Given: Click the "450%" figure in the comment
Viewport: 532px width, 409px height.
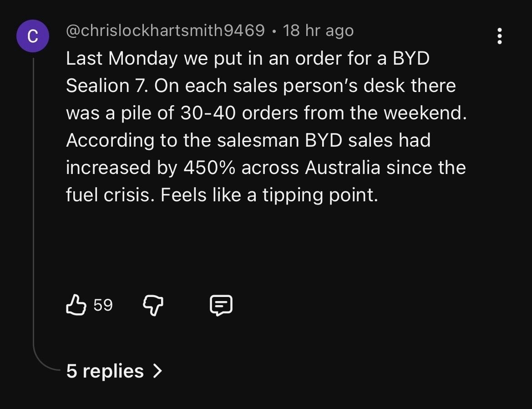Looking at the screenshot, I should [210, 168].
